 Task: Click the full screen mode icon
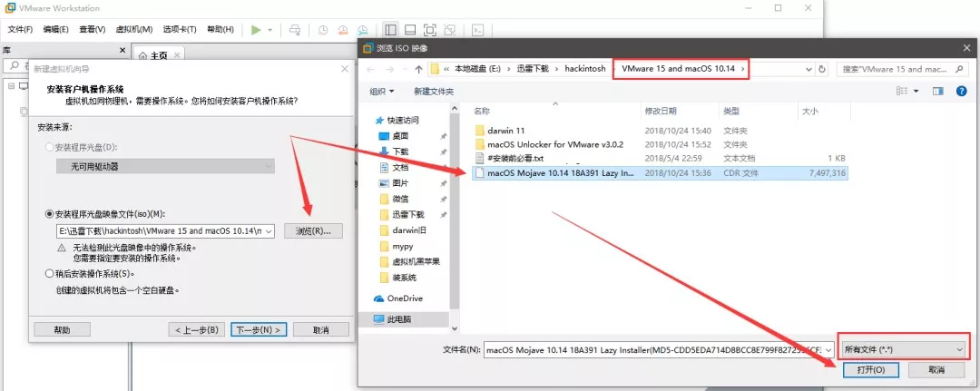click(429, 29)
